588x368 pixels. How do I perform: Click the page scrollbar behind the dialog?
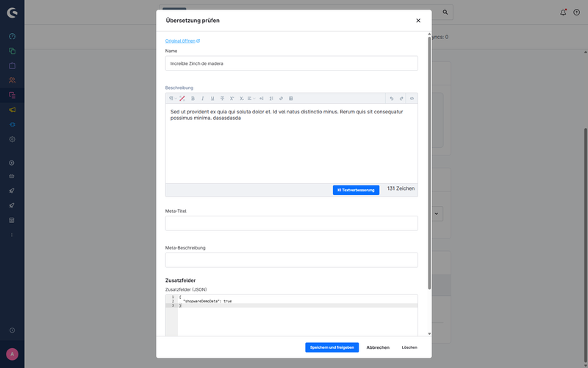[x=586, y=244]
